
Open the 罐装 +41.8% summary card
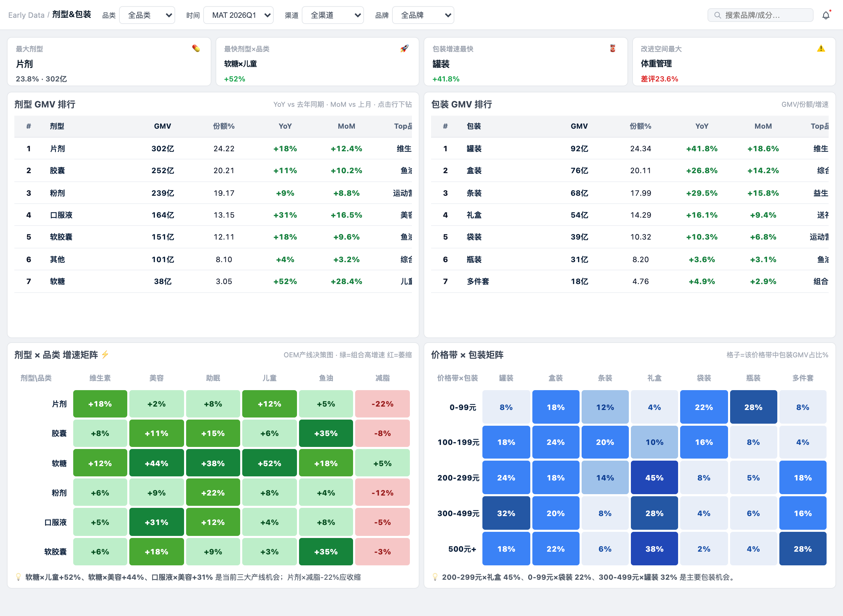pyautogui.click(x=526, y=62)
